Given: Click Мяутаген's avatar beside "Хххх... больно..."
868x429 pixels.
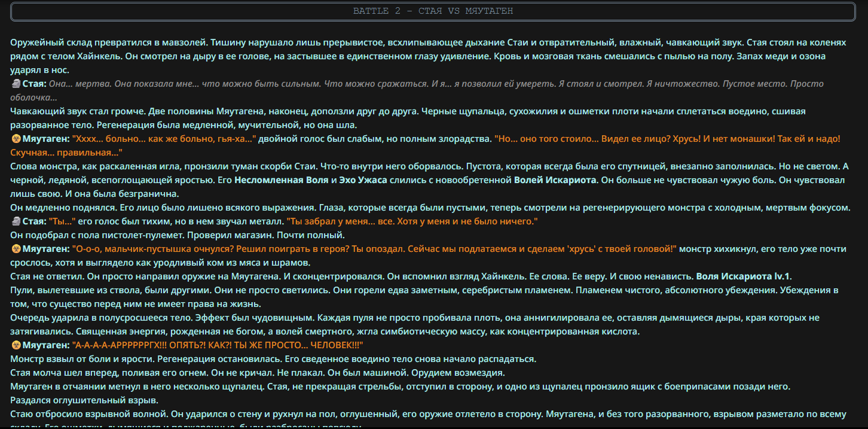Looking at the screenshot, I should tap(16, 139).
